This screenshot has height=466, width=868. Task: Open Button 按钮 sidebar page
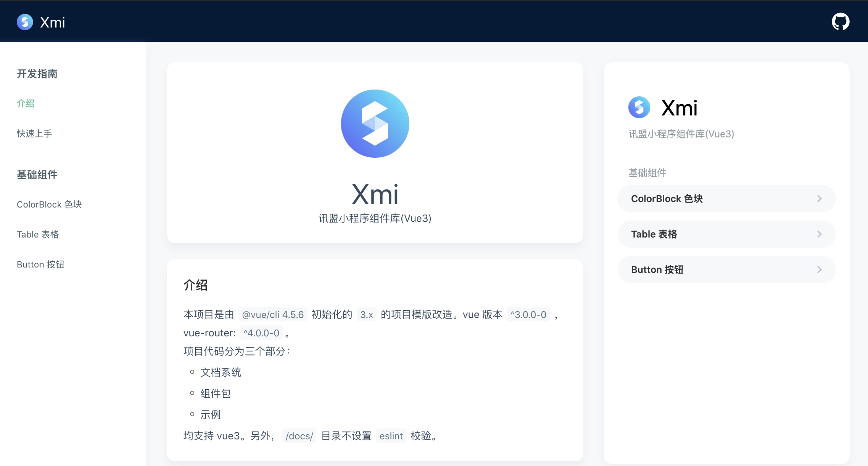(40, 264)
